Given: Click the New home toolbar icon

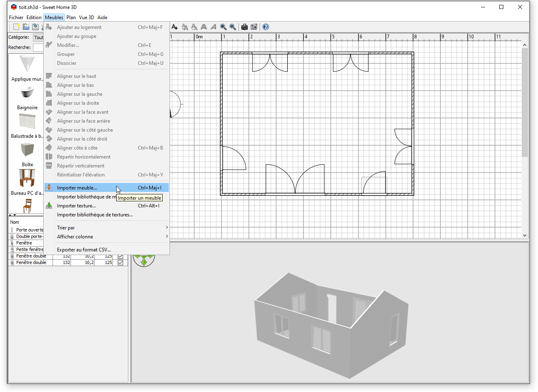Looking at the screenshot, I should tap(16, 27).
